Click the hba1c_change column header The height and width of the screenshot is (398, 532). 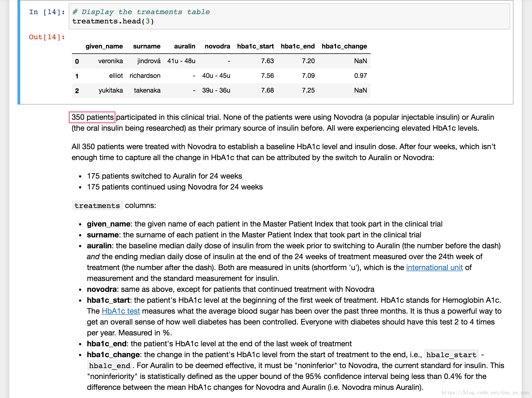pyautogui.click(x=344, y=46)
